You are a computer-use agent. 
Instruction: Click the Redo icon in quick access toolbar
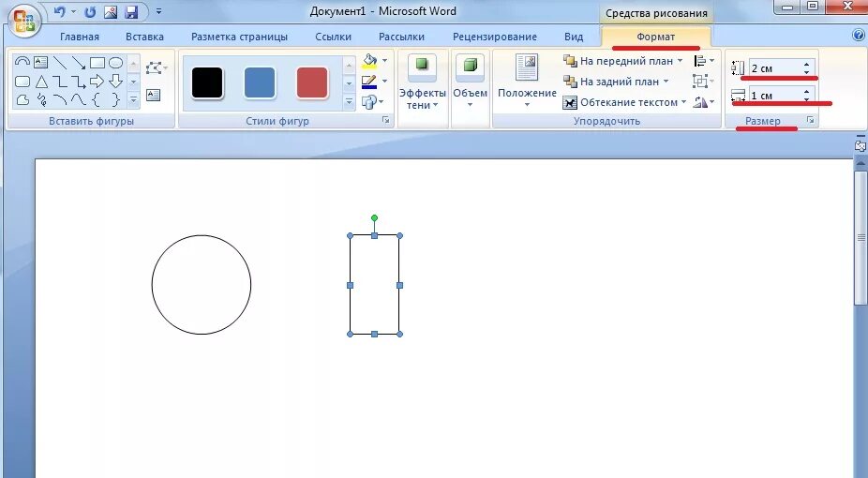(x=90, y=11)
